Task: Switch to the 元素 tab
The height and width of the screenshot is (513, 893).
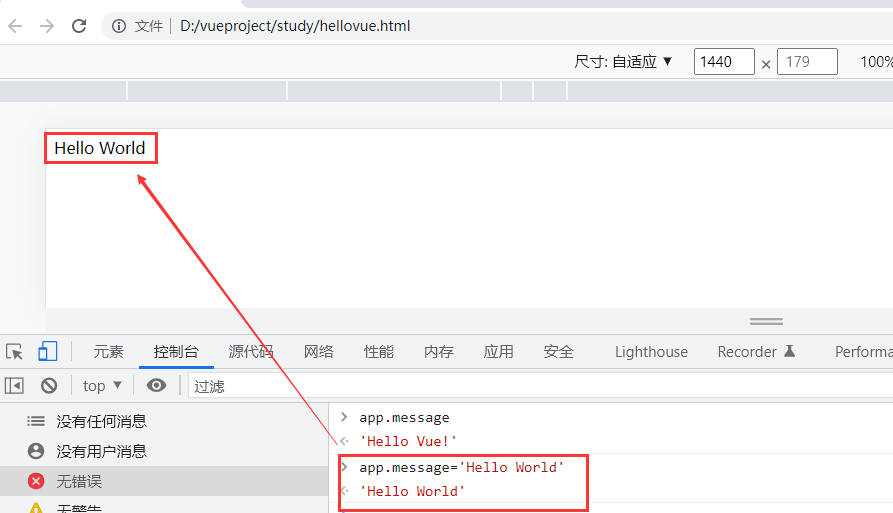Action: (x=108, y=352)
